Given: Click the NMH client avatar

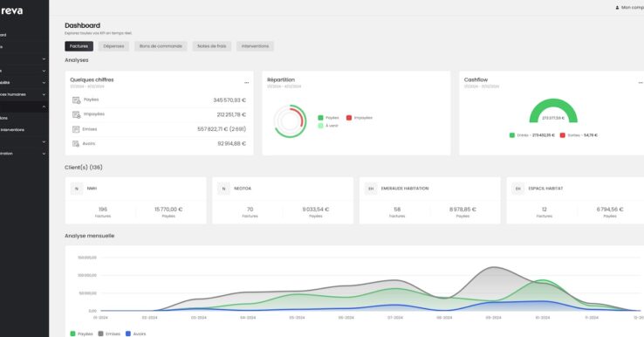Looking at the screenshot, I should (x=77, y=189).
